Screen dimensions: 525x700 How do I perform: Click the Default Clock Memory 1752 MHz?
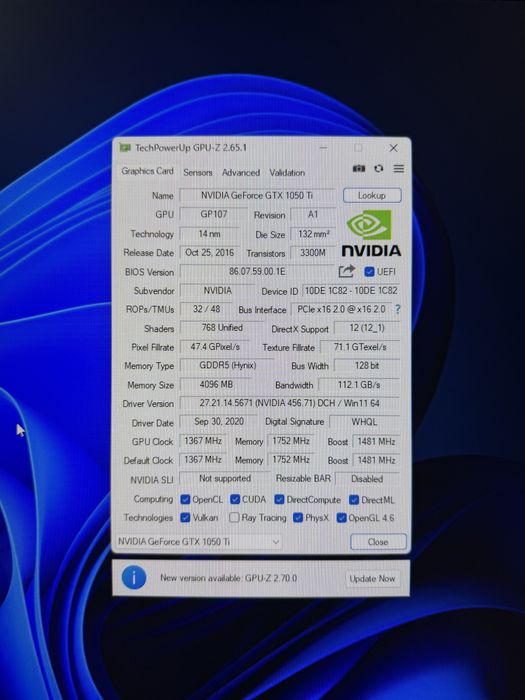(x=291, y=459)
